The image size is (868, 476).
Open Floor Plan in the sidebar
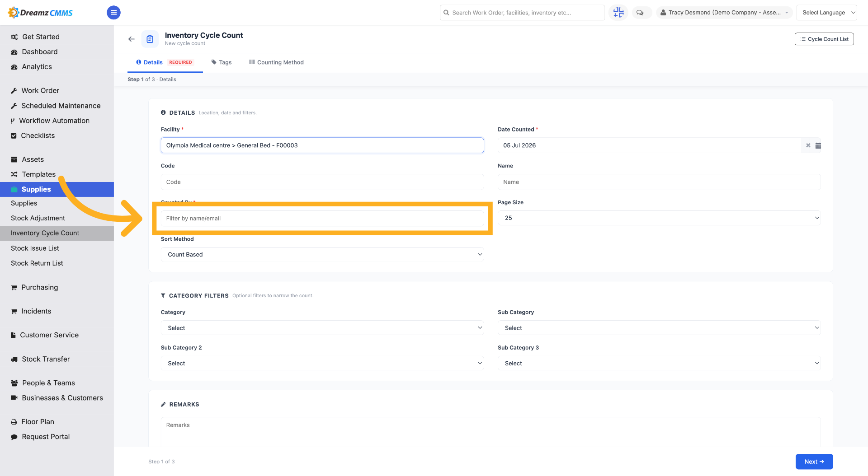pyautogui.click(x=38, y=421)
